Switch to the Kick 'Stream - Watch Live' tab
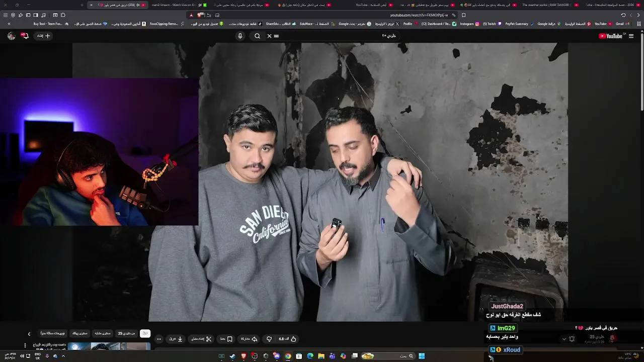This screenshot has width=644, height=362. click(179, 5)
